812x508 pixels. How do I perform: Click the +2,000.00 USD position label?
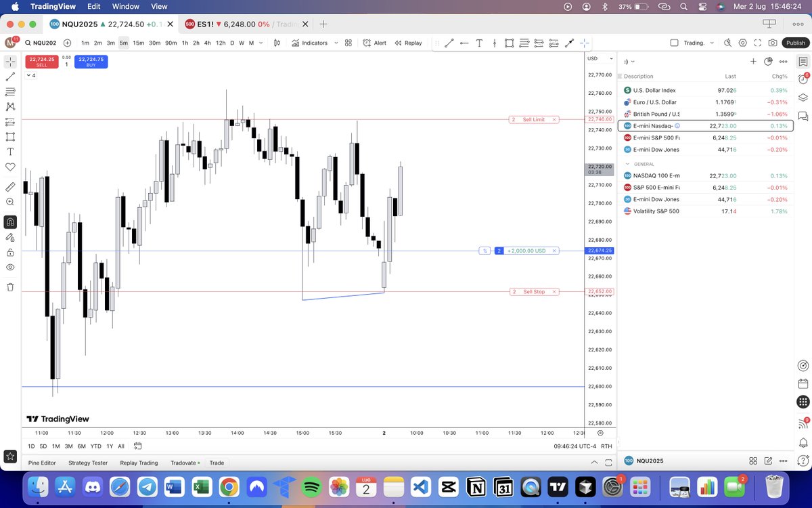(x=526, y=251)
